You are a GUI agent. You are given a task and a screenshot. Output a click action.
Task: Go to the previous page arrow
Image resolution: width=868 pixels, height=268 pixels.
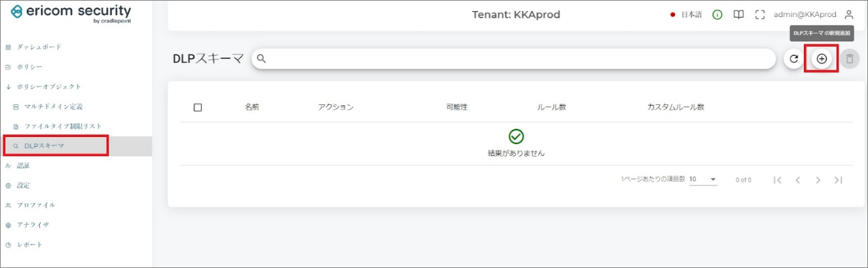(x=797, y=180)
